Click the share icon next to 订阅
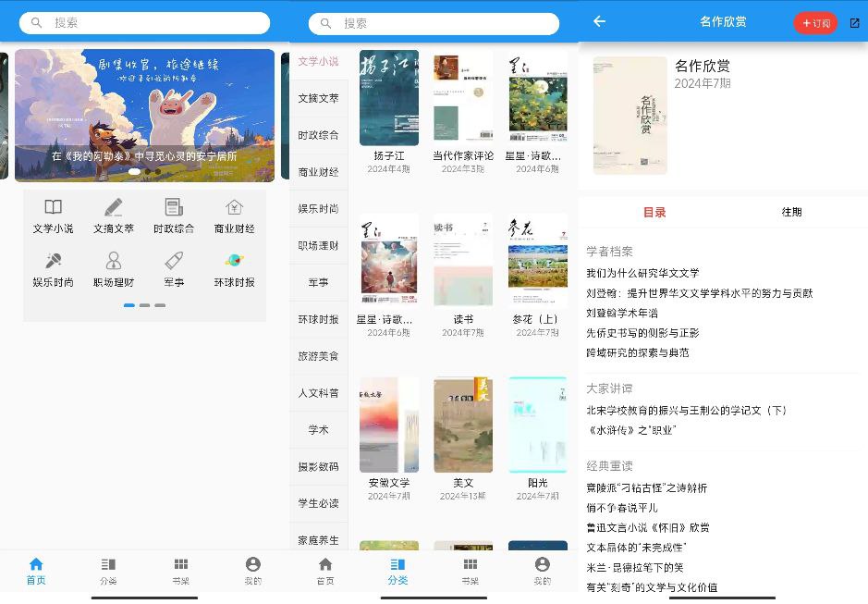The width and height of the screenshot is (868, 604). (x=855, y=23)
